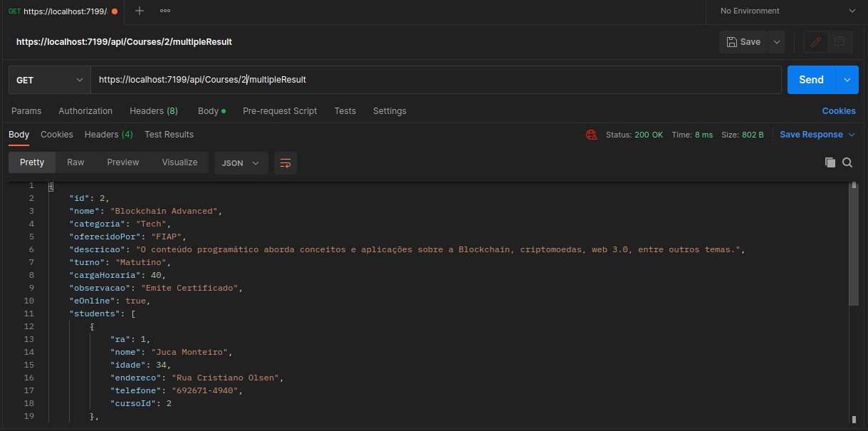868x431 pixels.
Task: Click the save disk icon
Action: [x=731, y=42]
